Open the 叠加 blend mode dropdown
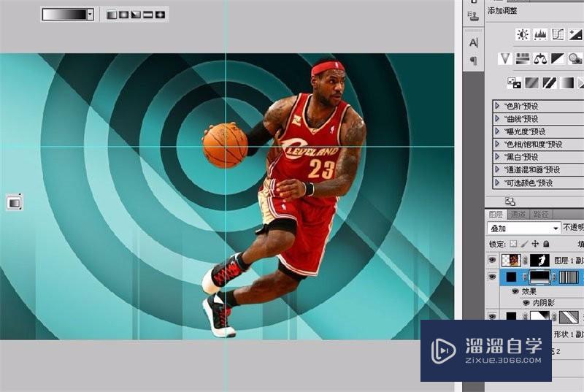This screenshot has width=584, height=392. [523, 228]
